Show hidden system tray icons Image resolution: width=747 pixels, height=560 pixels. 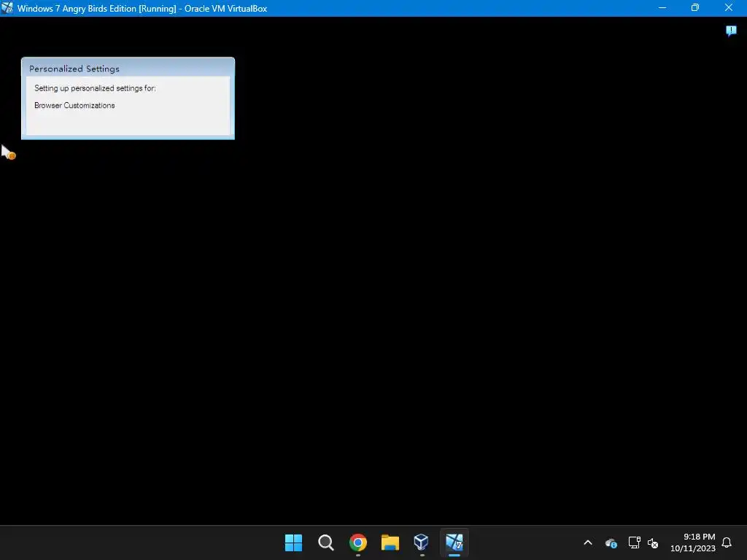588,542
